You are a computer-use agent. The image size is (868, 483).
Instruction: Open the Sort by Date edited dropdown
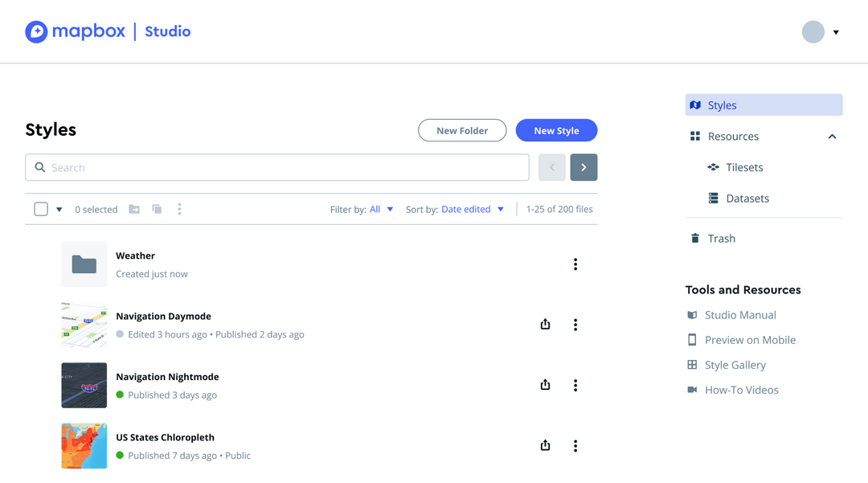tap(473, 209)
